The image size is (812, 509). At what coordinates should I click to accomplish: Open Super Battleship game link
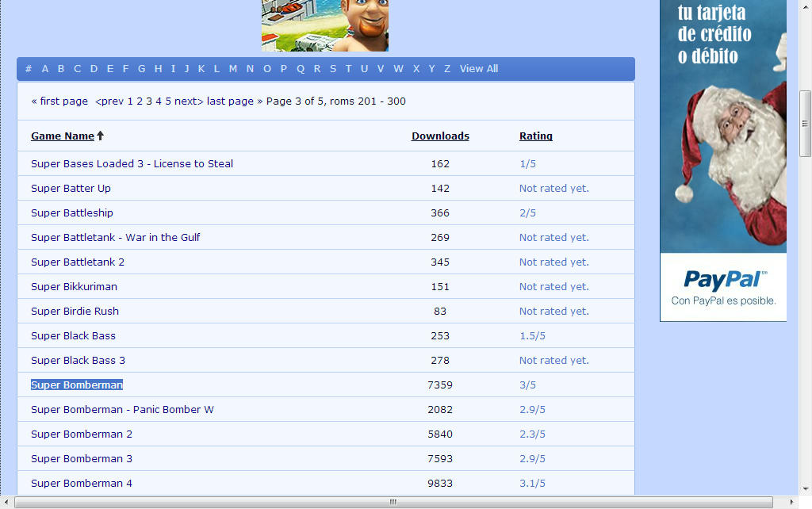(x=72, y=213)
